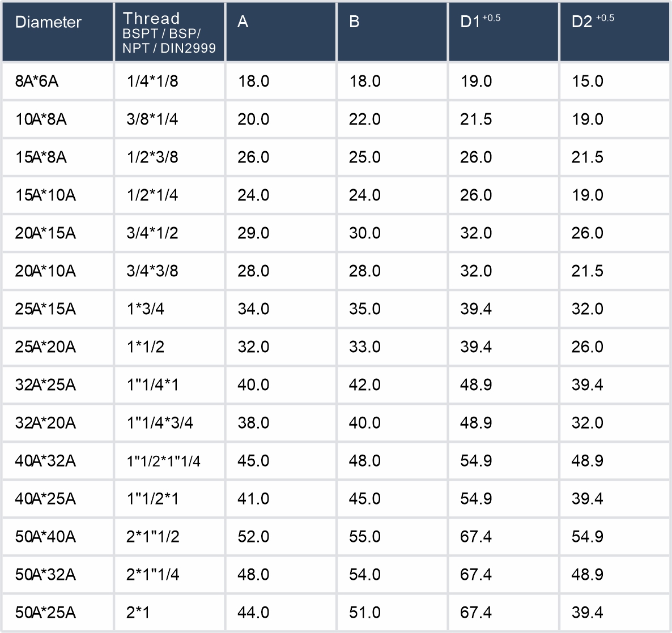Select the 40A*25A diameter cell
Viewport: 672px width, 633px height.
45,499
